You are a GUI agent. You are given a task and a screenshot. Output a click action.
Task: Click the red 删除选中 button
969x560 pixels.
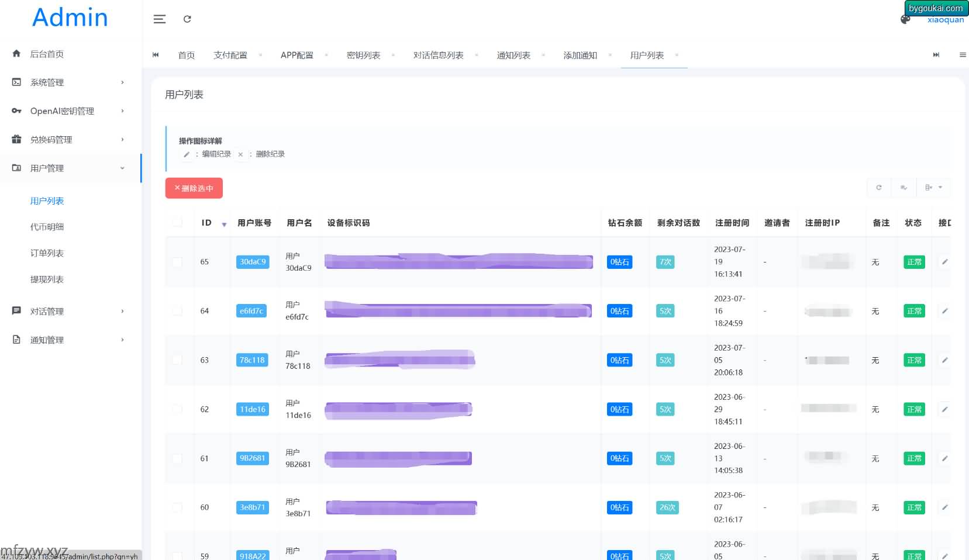click(194, 188)
